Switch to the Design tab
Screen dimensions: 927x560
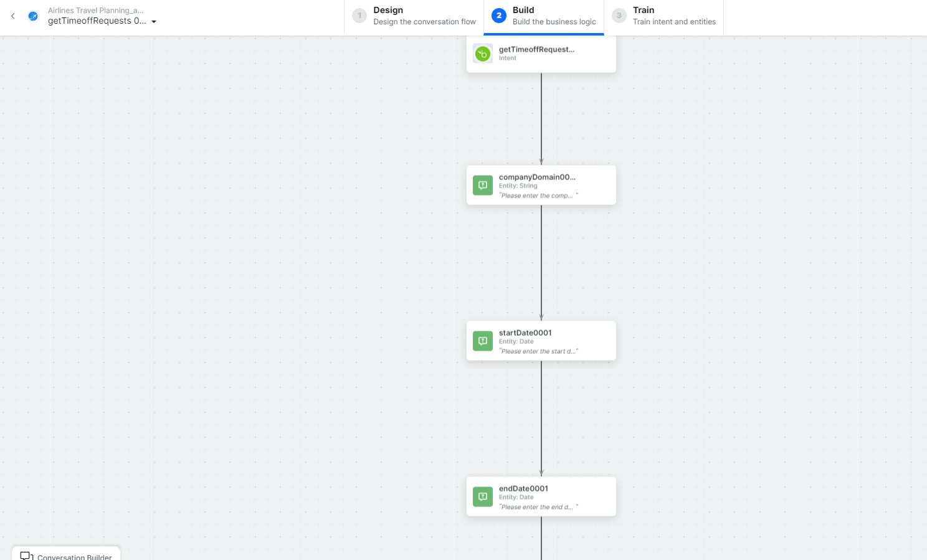[414, 16]
